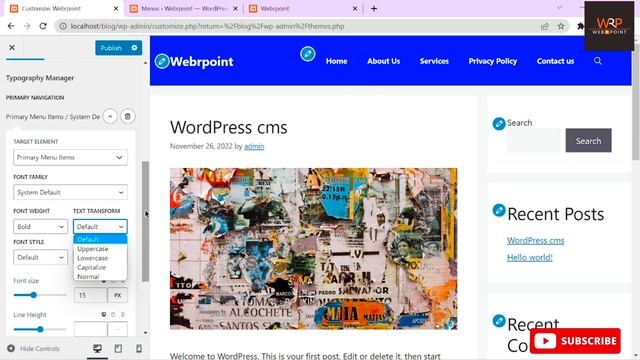
Task: Open the Font Weight dropdown set to Bold
Action: [x=40, y=227]
